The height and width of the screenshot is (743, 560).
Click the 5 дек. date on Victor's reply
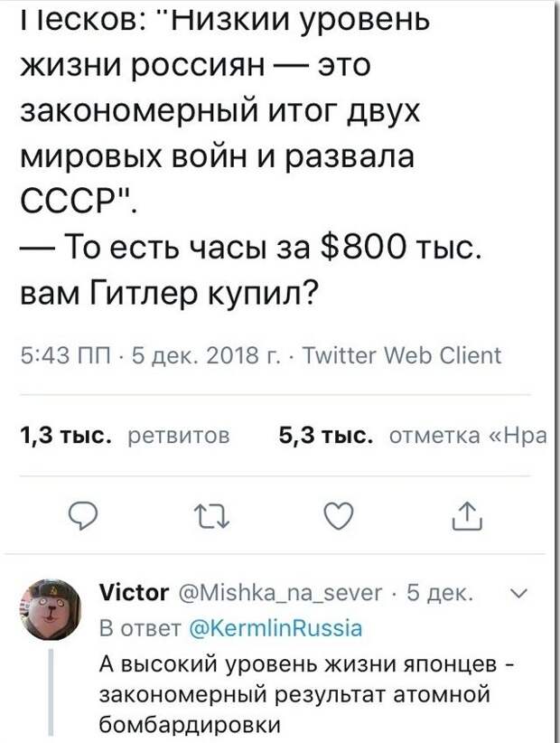440,593
